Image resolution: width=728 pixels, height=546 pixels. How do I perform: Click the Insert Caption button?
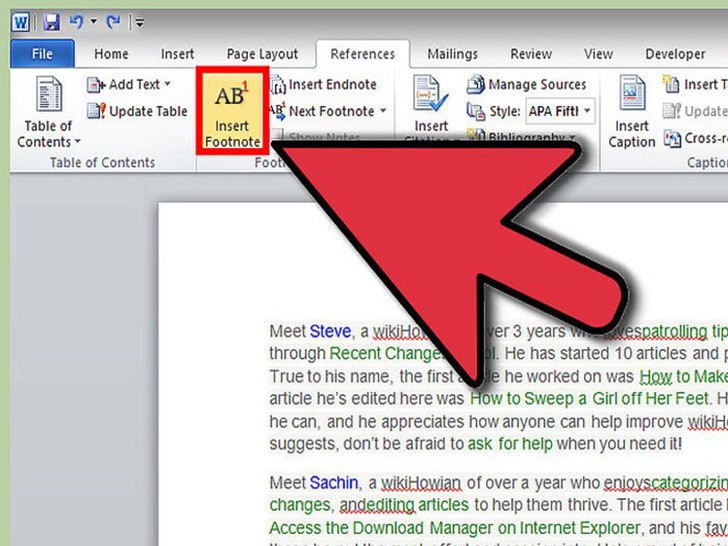[632, 112]
